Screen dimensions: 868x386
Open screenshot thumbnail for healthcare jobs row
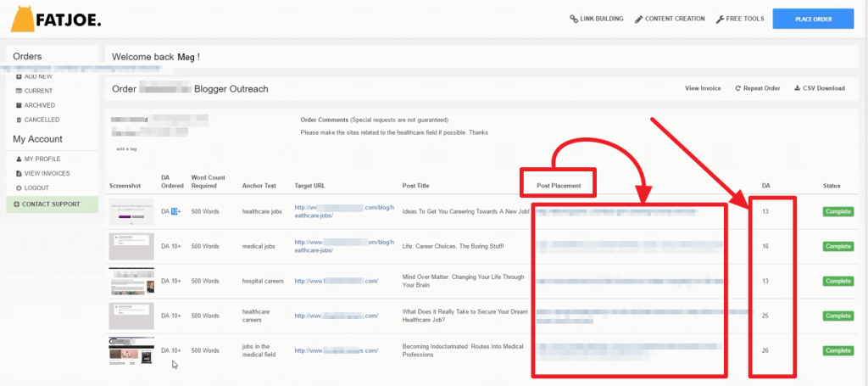point(131,211)
